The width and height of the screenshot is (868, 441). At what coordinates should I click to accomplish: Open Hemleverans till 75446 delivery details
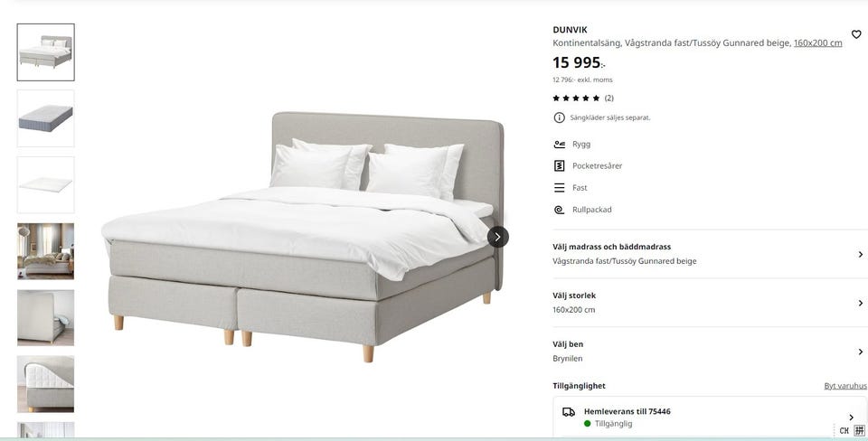(x=709, y=418)
